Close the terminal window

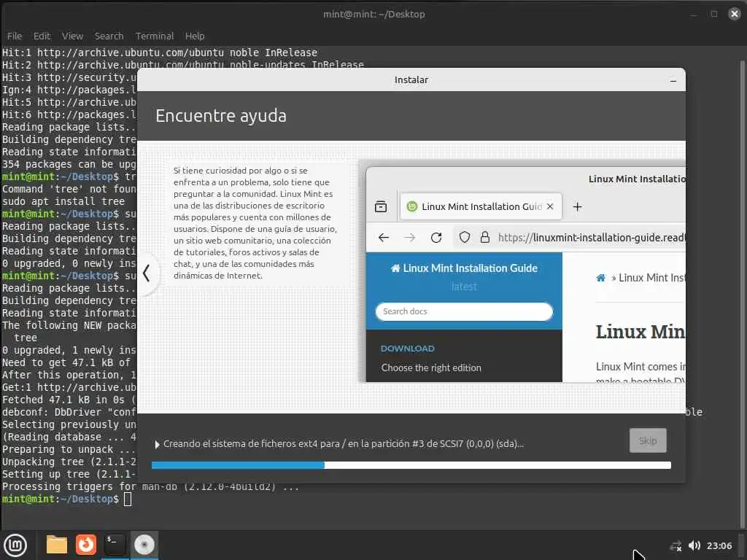pyautogui.click(x=734, y=14)
